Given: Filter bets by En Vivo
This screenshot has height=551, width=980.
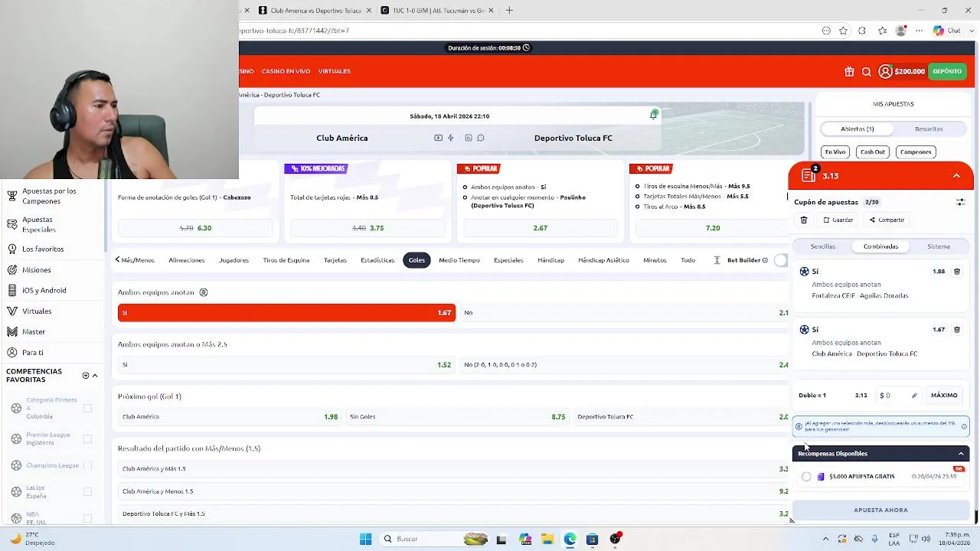Looking at the screenshot, I should tap(835, 152).
